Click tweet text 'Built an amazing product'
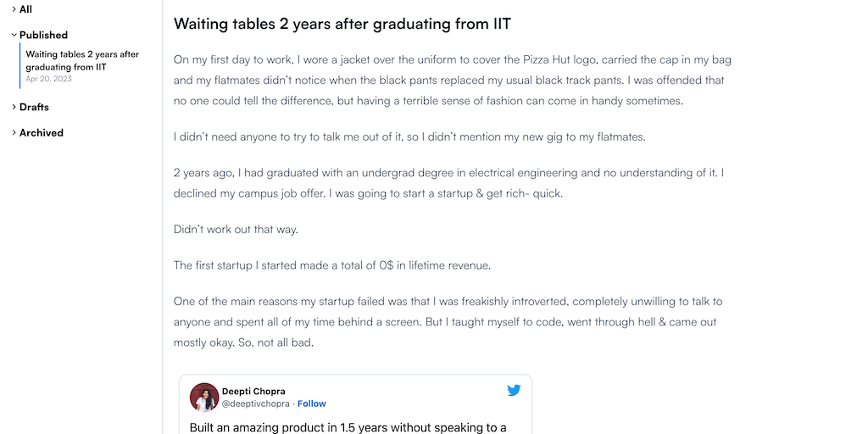Screen dimensions: 868x434 click(348, 427)
